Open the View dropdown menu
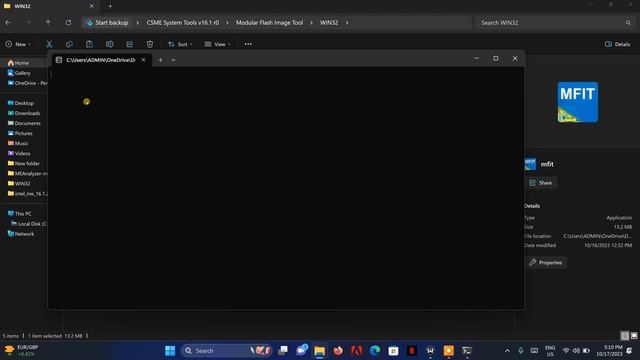Viewport: 640px width, 360px height. click(x=218, y=44)
